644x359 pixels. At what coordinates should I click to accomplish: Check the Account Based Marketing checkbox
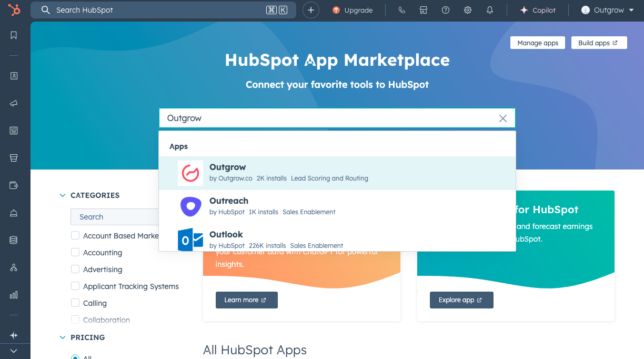[x=75, y=236]
